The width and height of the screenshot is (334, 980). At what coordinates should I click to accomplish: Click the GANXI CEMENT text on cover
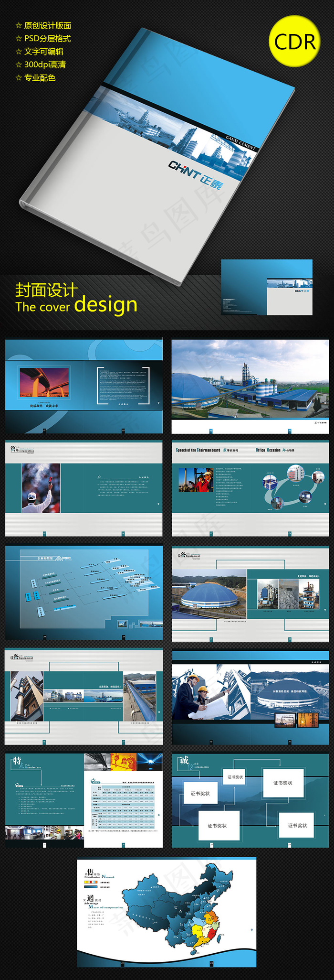coord(240,143)
